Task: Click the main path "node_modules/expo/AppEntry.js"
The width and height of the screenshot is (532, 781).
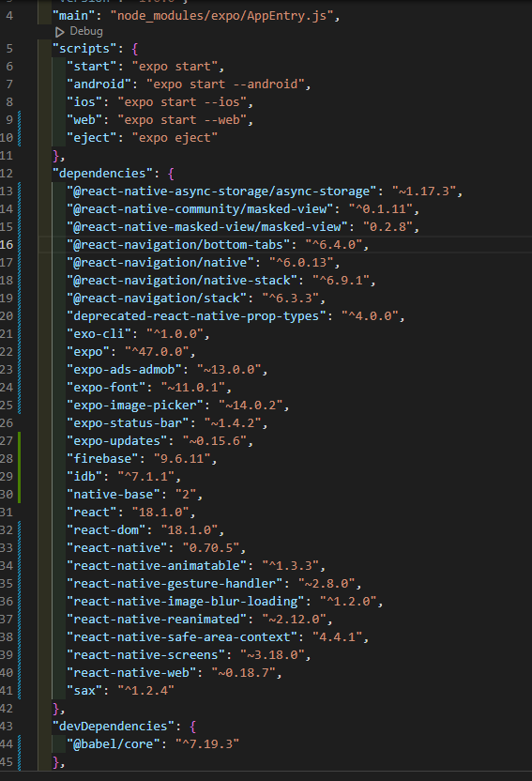Action: point(221,16)
